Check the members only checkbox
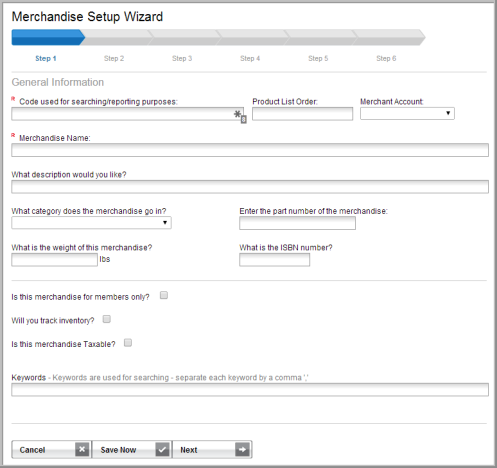This screenshot has width=497, height=468. click(x=164, y=295)
